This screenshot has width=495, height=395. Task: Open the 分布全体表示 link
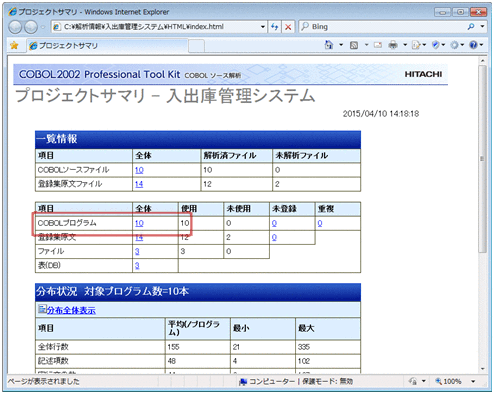tap(71, 310)
